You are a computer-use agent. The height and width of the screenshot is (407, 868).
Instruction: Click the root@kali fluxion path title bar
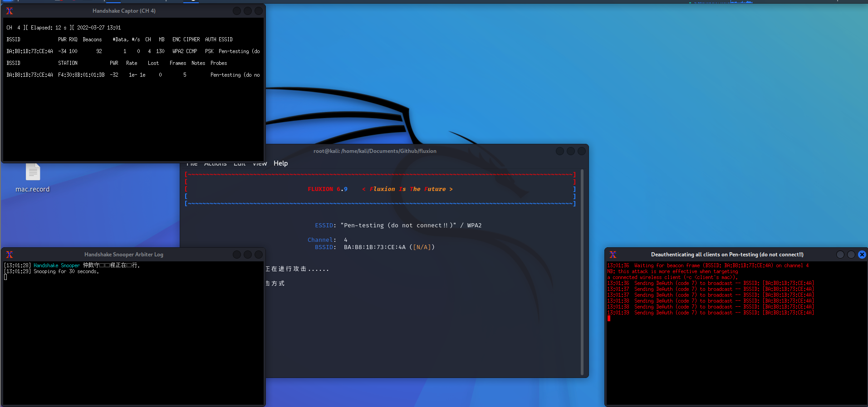coord(375,151)
